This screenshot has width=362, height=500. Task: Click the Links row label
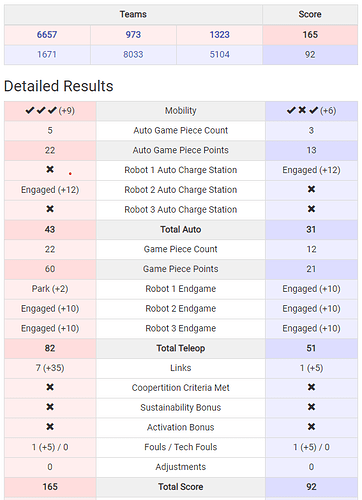pos(181,368)
